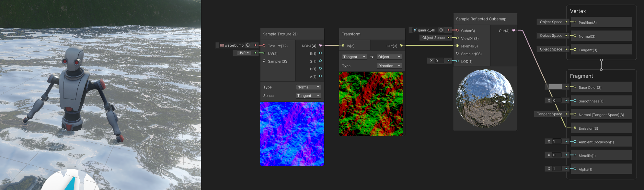Click the LOD(1) input port
Image resolution: width=644 pixels, height=190 pixels.
[457, 61]
